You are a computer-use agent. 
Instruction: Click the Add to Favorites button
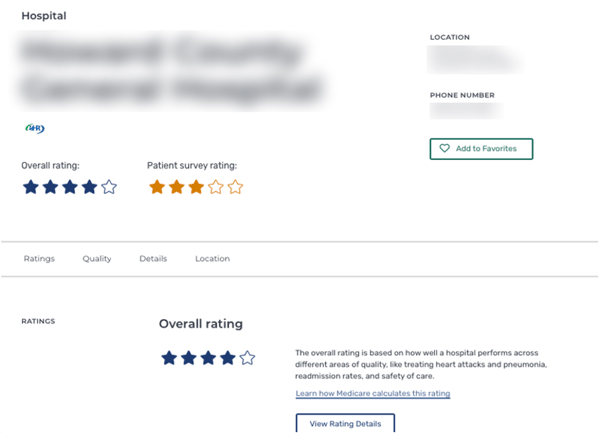tap(481, 149)
